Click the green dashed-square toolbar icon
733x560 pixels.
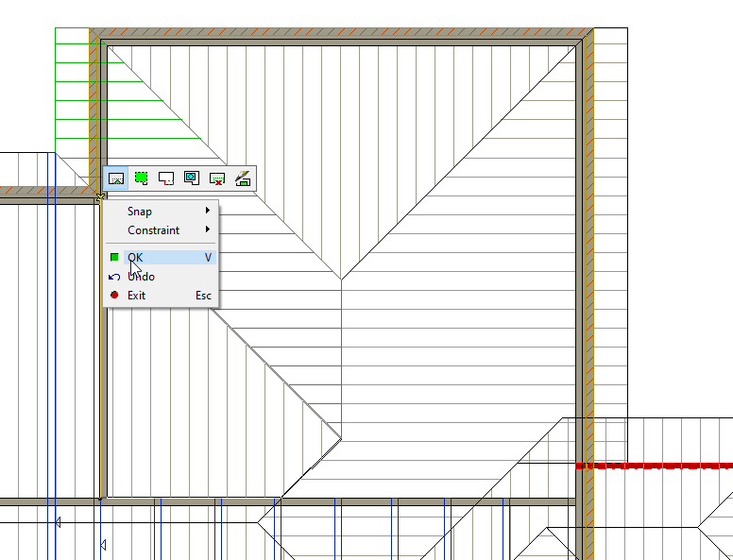[x=142, y=178]
